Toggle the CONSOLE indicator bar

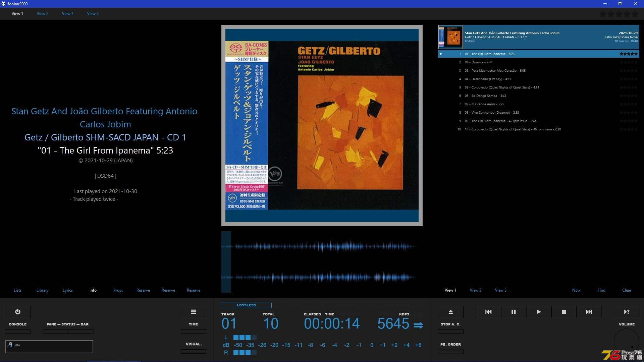[x=18, y=331]
